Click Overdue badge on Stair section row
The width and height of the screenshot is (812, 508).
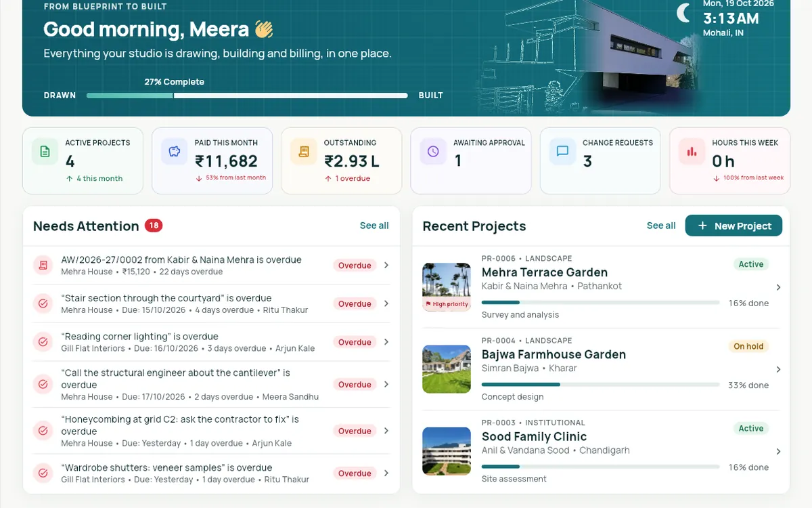[x=355, y=303]
